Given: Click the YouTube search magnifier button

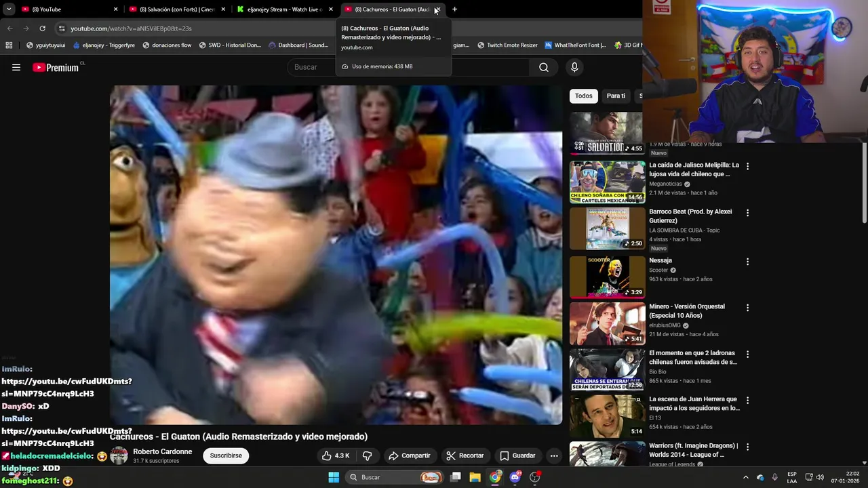Looking at the screenshot, I should click(x=544, y=67).
